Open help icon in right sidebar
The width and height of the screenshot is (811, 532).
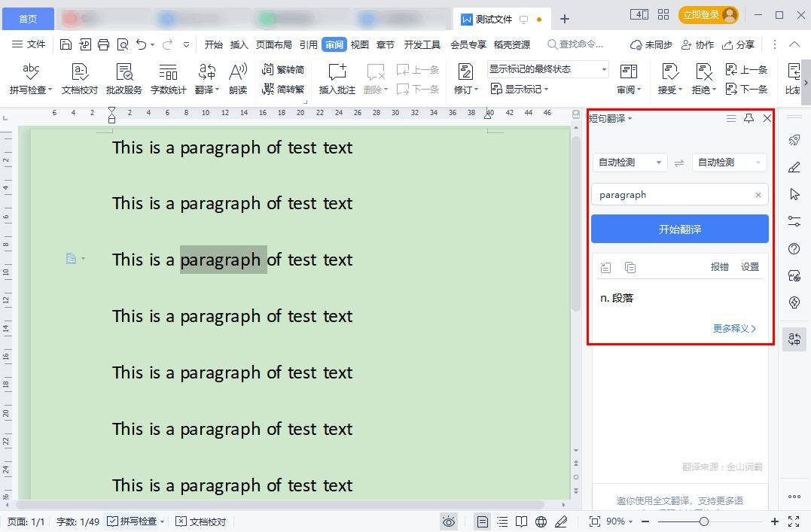(x=794, y=248)
